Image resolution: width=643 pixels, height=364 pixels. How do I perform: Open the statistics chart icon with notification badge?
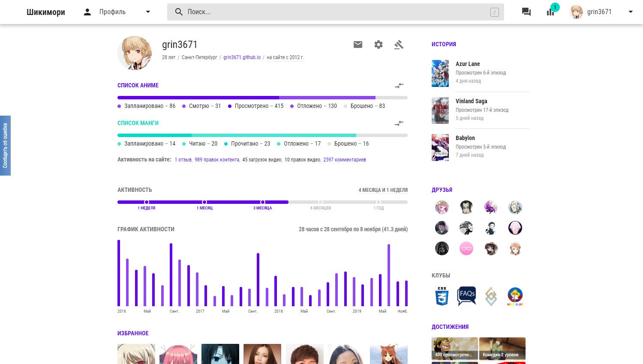[x=550, y=12]
